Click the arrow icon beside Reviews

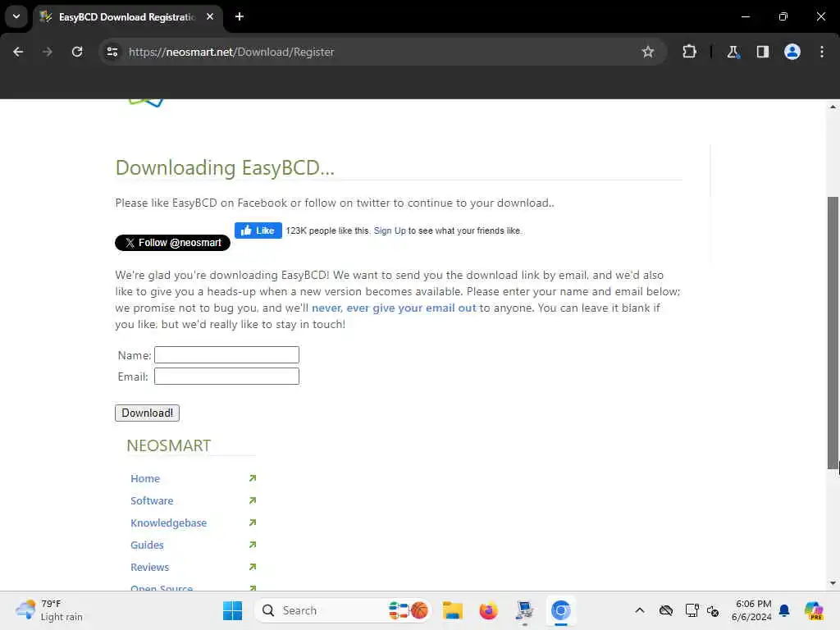[253, 567]
